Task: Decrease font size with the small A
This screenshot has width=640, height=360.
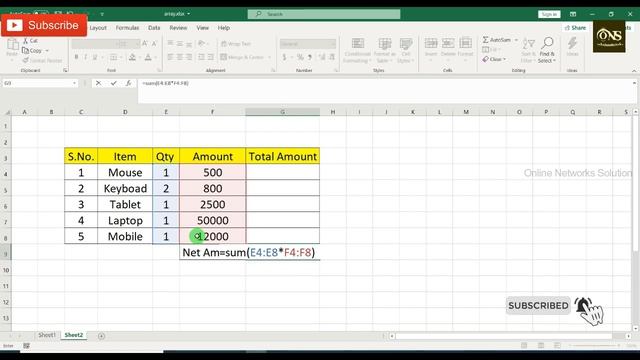Action: [x=154, y=44]
